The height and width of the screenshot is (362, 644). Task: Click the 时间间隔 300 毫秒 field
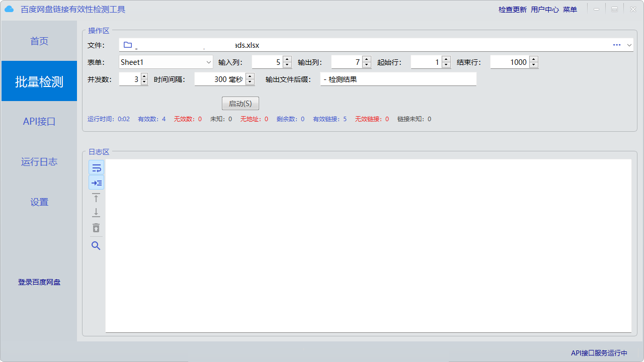click(x=220, y=79)
